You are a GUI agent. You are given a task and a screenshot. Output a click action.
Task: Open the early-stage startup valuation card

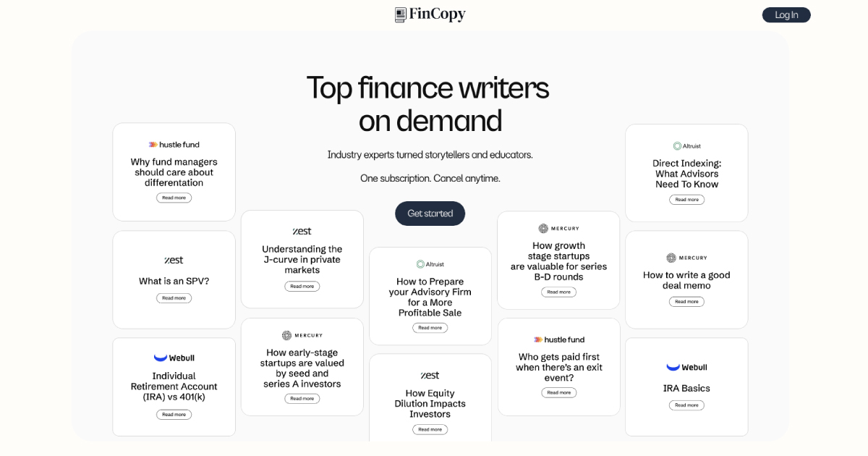click(x=302, y=398)
